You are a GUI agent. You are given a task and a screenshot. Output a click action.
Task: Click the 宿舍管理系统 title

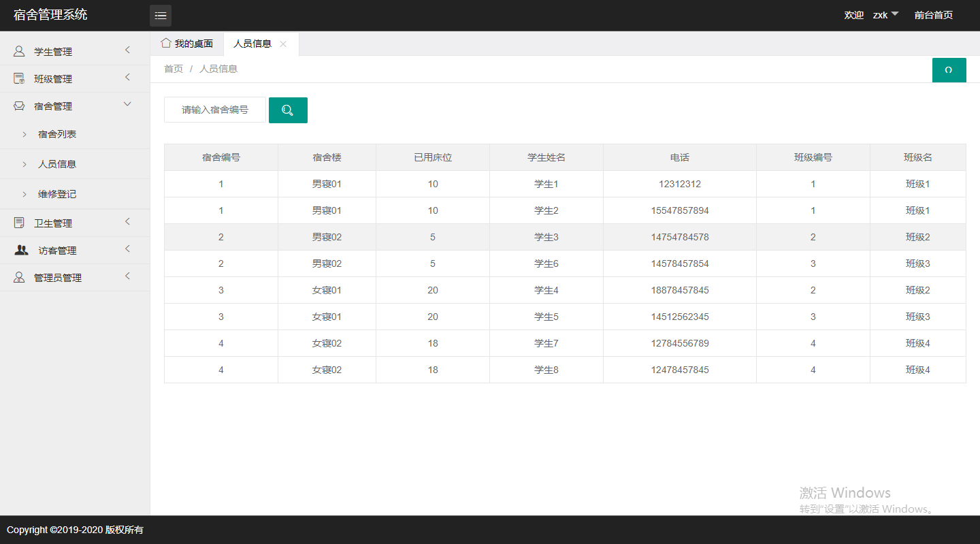(x=50, y=14)
